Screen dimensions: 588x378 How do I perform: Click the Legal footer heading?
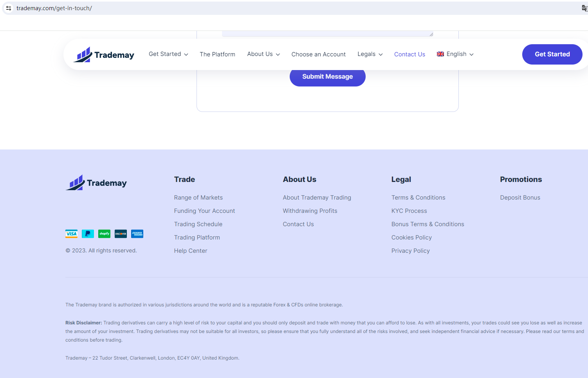point(401,179)
